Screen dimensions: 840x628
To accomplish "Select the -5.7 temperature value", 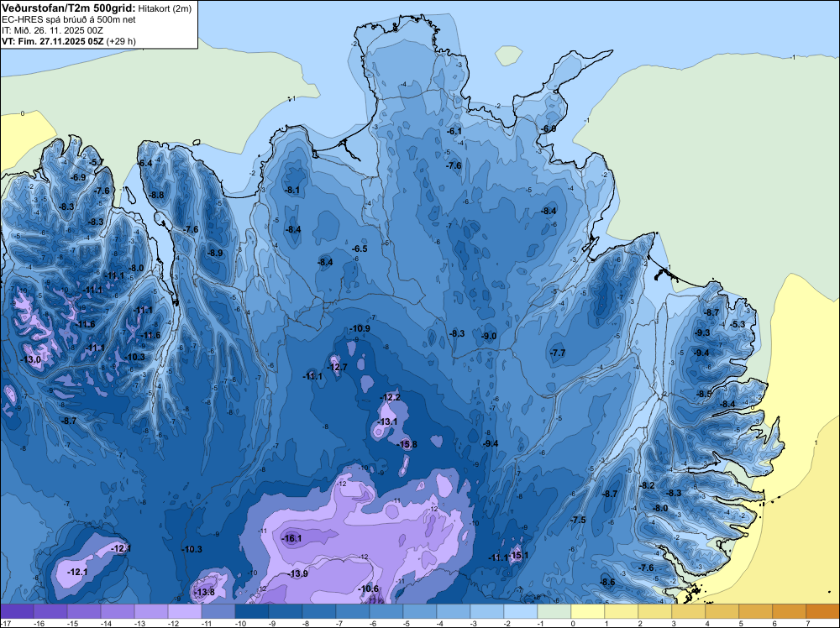I will (97, 162).
